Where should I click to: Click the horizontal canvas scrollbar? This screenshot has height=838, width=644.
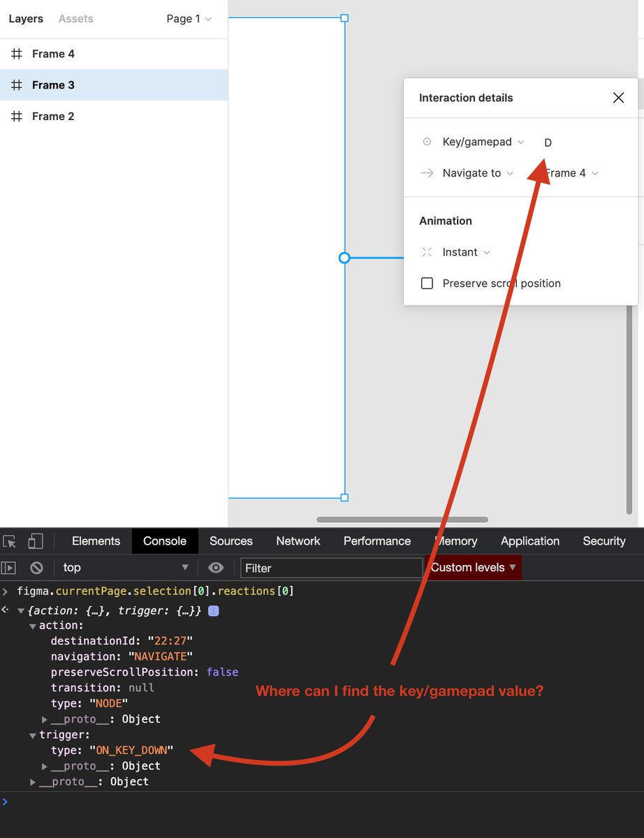pos(401,519)
